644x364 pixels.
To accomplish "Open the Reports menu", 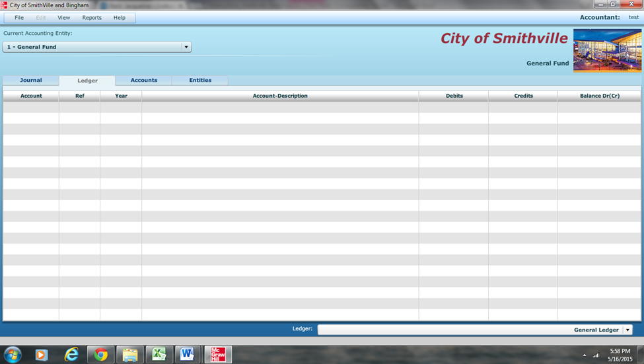I will (92, 18).
